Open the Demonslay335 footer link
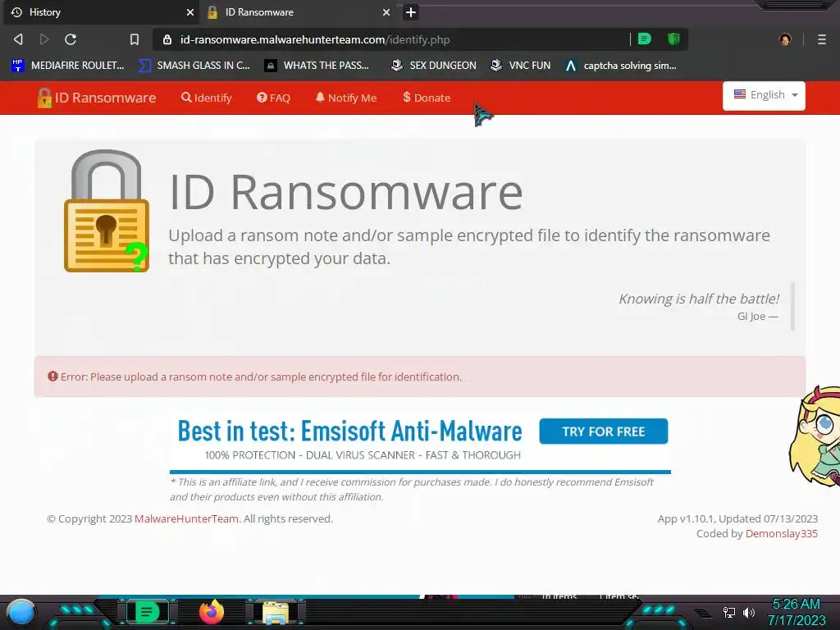Viewport: 840px width, 630px height. tap(782, 533)
